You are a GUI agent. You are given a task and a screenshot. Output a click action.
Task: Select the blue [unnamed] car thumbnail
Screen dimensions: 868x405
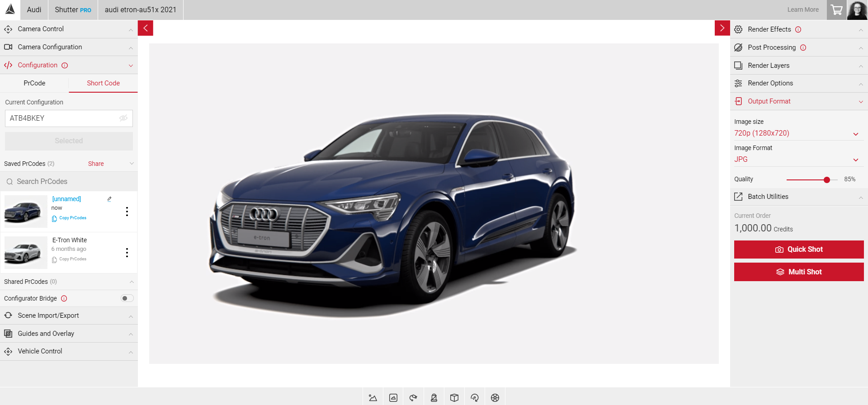pos(26,212)
